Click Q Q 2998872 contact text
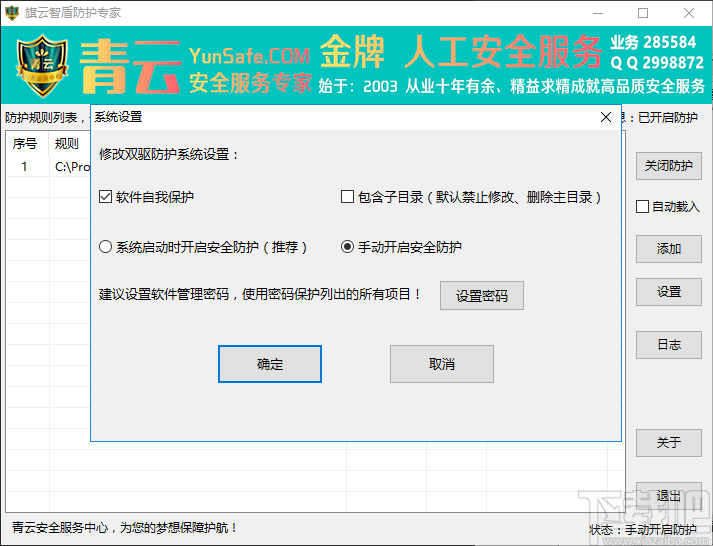 point(657,63)
